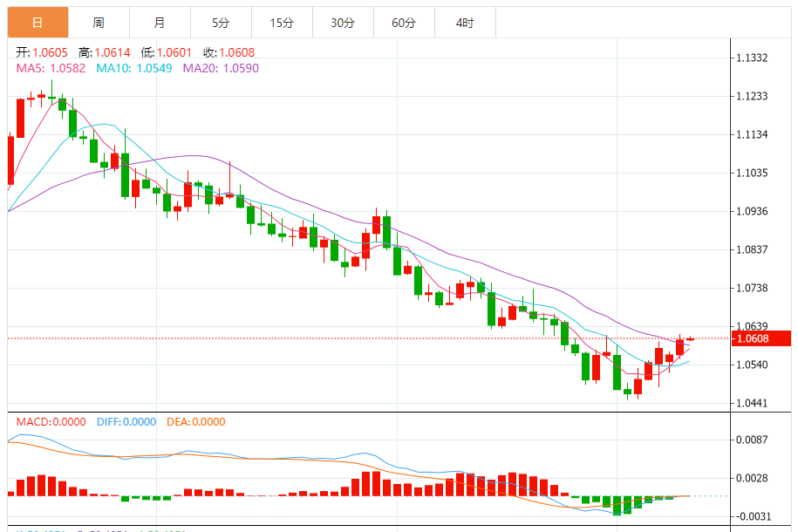Screen dimensions: 798x532
Task: Switch to the 月 monthly tab
Action: [160, 23]
